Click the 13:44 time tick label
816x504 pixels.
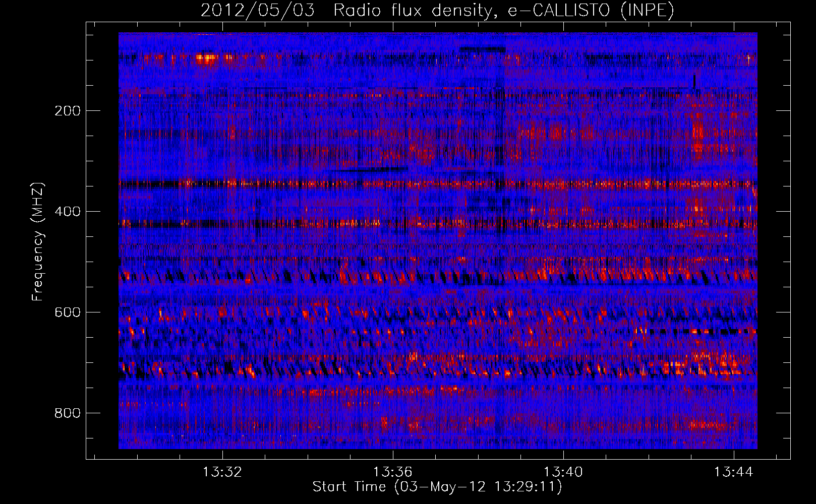(x=734, y=472)
